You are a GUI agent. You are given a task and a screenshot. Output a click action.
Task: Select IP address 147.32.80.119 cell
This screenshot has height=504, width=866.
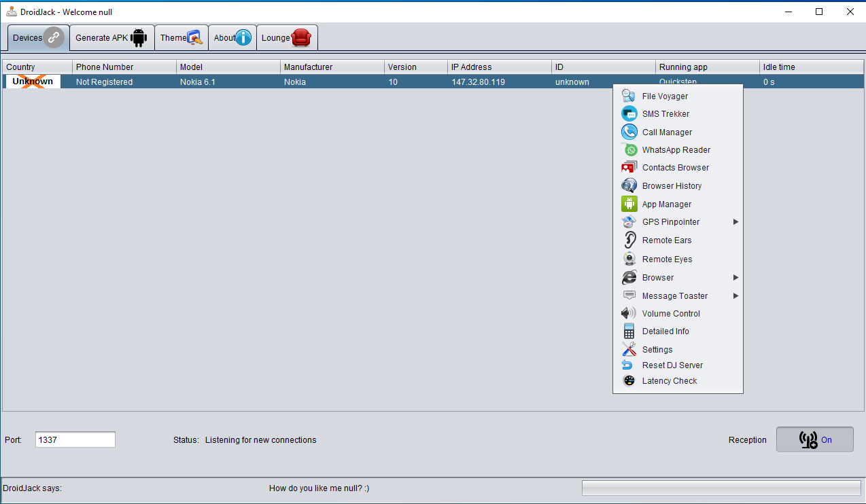pyautogui.click(x=500, y=82)
